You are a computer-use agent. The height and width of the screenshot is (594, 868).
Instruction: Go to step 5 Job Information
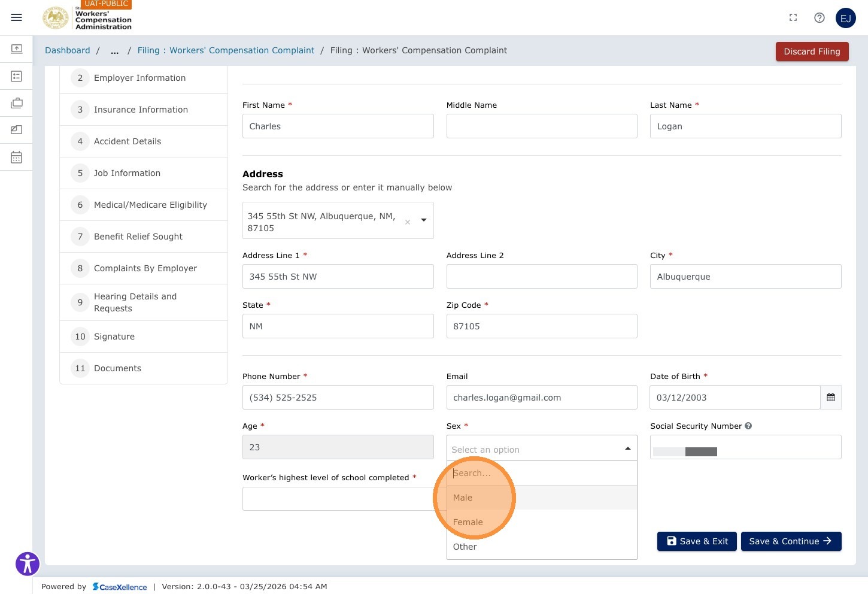144,173
